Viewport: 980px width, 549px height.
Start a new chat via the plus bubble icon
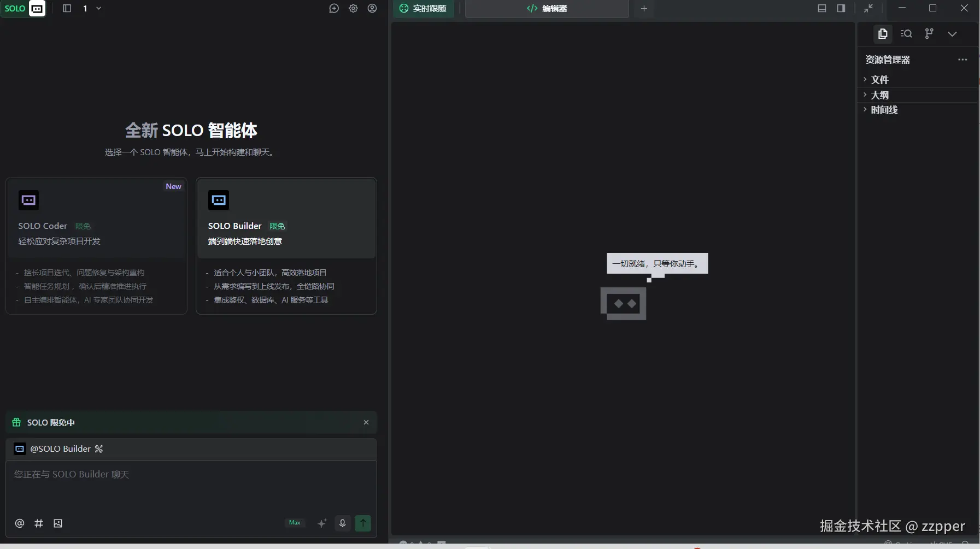point(334,8)
